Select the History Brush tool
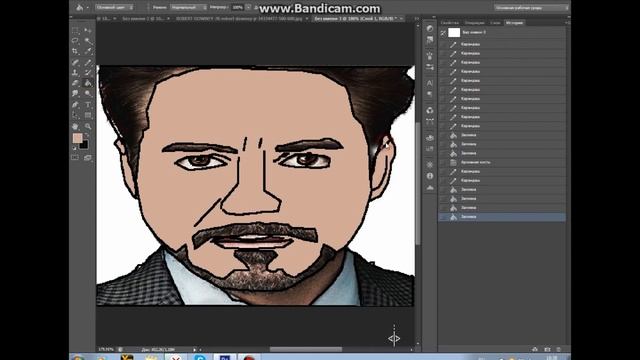 pyautogui.click(x=88, y=73)
